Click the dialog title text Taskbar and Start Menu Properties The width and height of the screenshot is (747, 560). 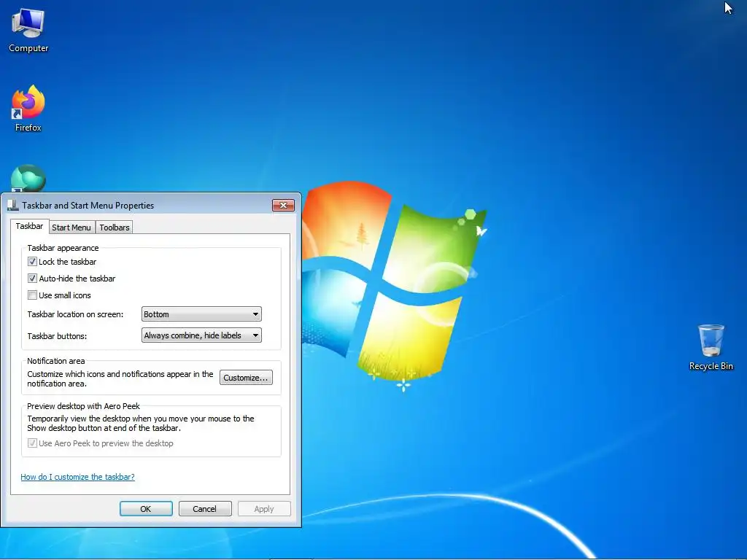[x=88, y=205]
